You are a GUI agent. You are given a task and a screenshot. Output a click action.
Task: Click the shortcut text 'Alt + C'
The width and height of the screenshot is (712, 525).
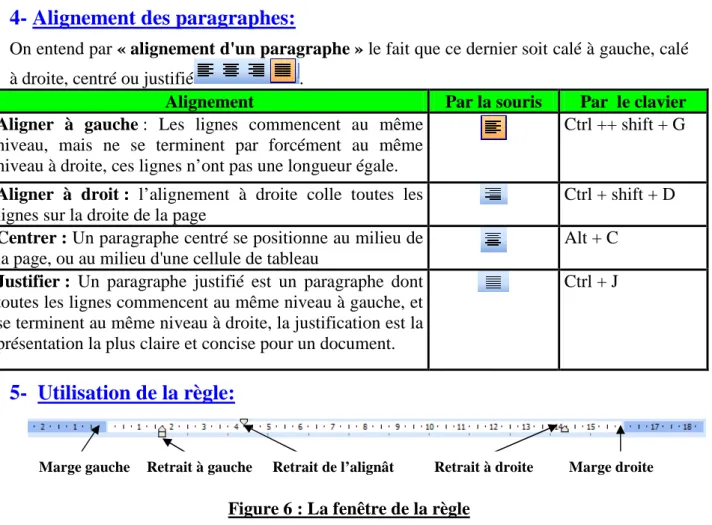(x=591, y=238)
